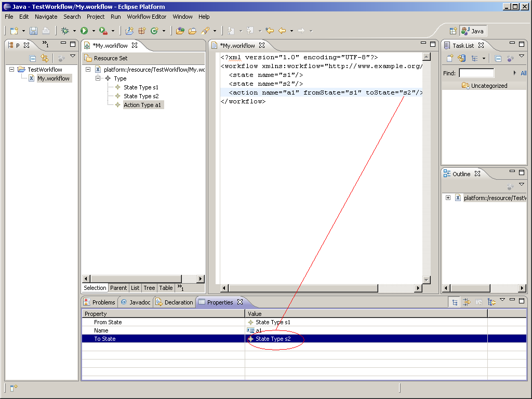Click the Debug bug icon

[65, 31]
